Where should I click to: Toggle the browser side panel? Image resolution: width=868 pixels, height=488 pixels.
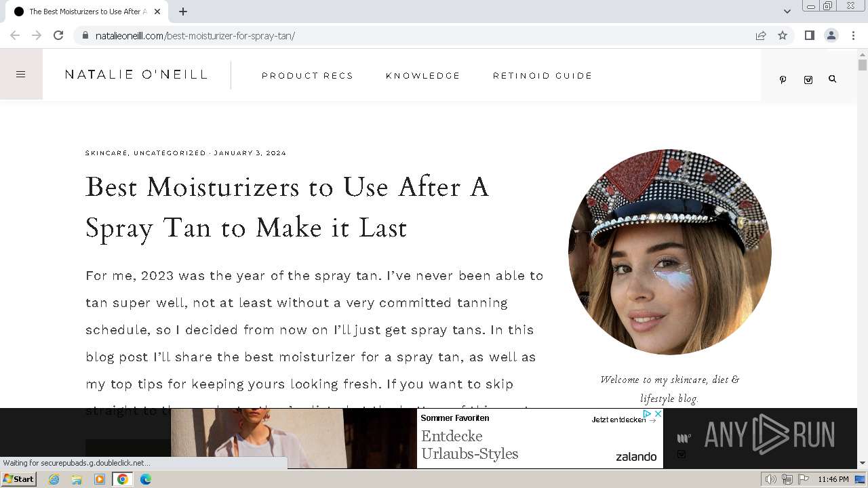pos(809,35)
